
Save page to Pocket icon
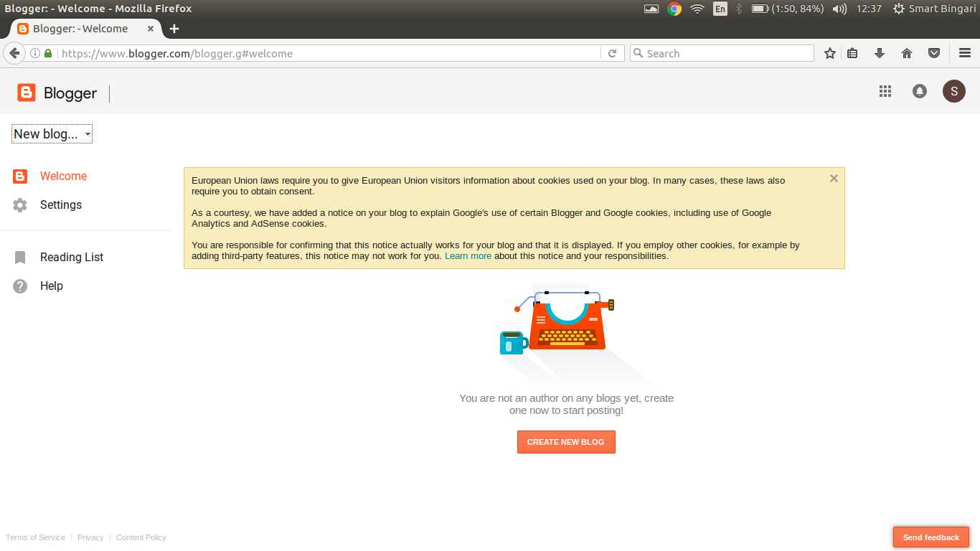click(x=934, y=53)
